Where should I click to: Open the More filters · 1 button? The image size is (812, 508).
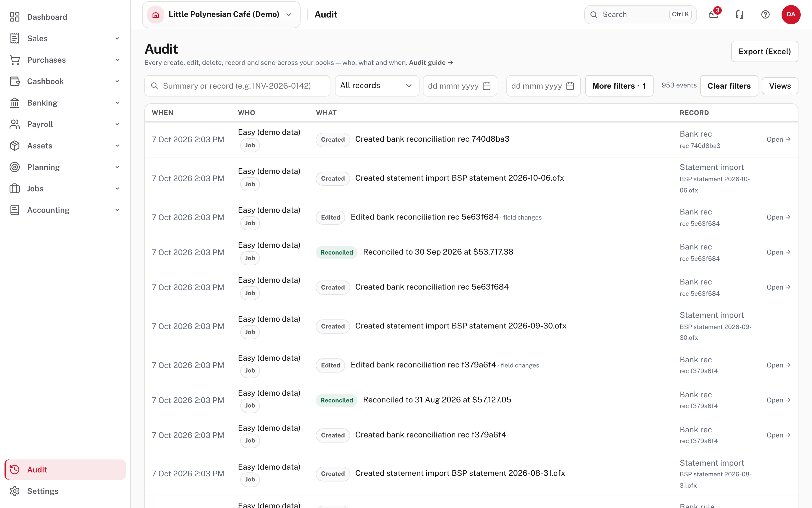pos(619,86)
